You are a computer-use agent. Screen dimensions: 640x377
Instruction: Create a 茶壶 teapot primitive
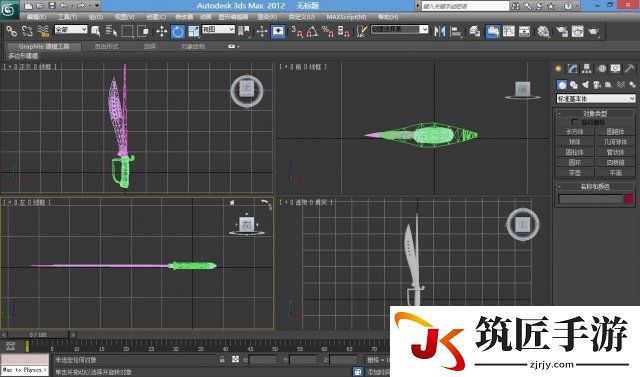[x=575, y=173]
